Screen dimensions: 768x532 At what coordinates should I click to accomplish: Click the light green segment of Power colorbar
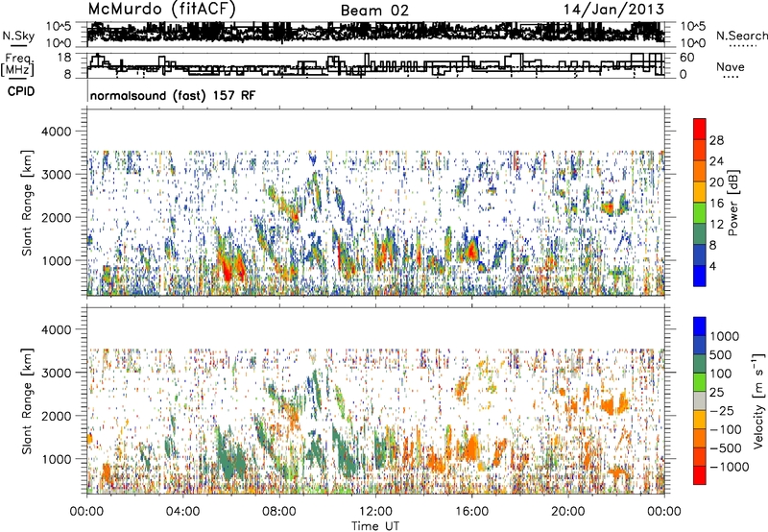[x=700, y=213]
